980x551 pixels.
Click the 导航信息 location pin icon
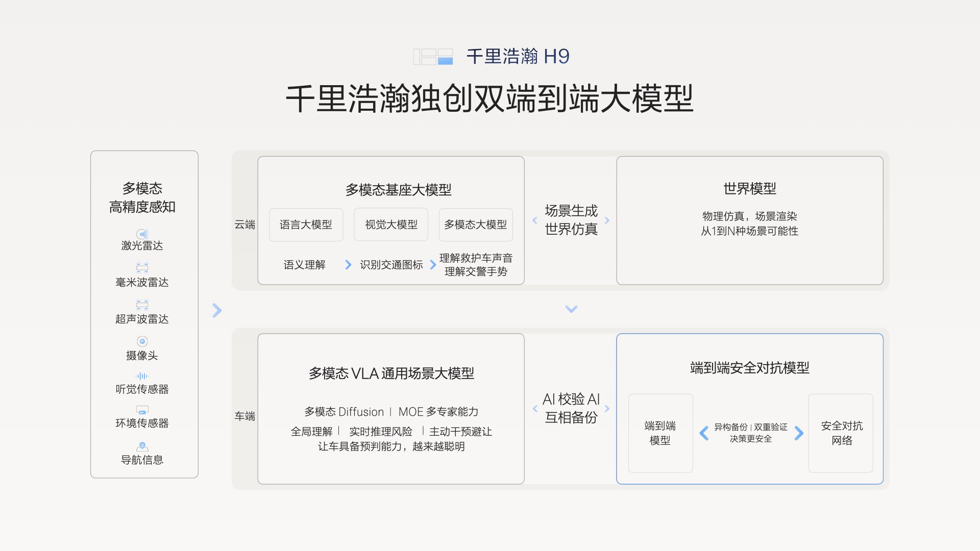[142, 446]
